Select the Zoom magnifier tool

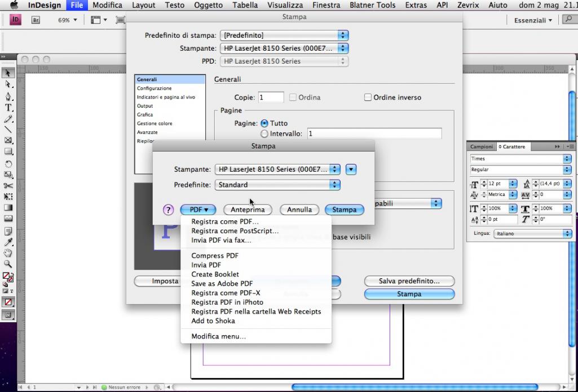pyautogui.click(x=8, y=264)
